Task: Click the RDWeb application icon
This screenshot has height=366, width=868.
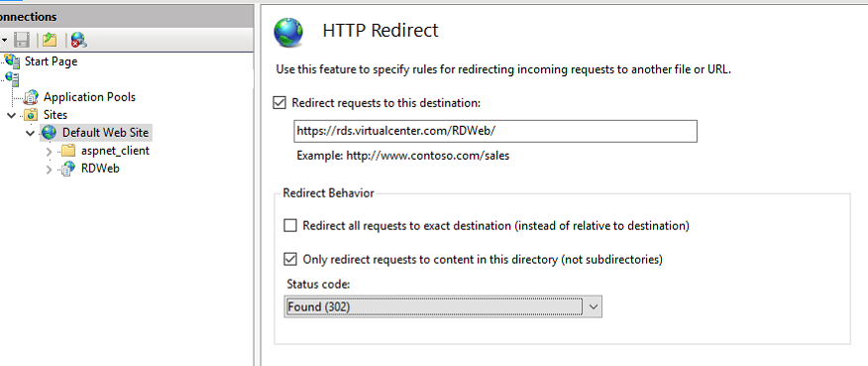Action: [x=68, y=169]
